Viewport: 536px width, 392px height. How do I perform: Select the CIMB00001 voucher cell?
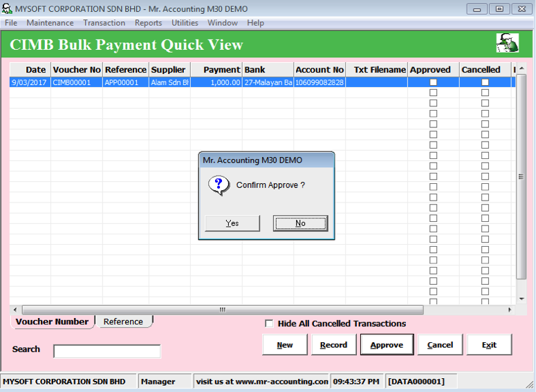(77, 82)
